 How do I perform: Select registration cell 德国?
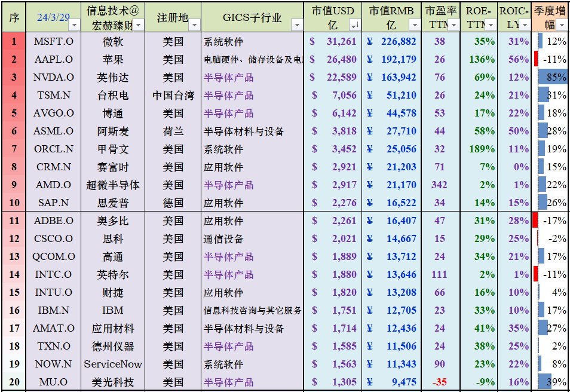(x=173, y=203)
